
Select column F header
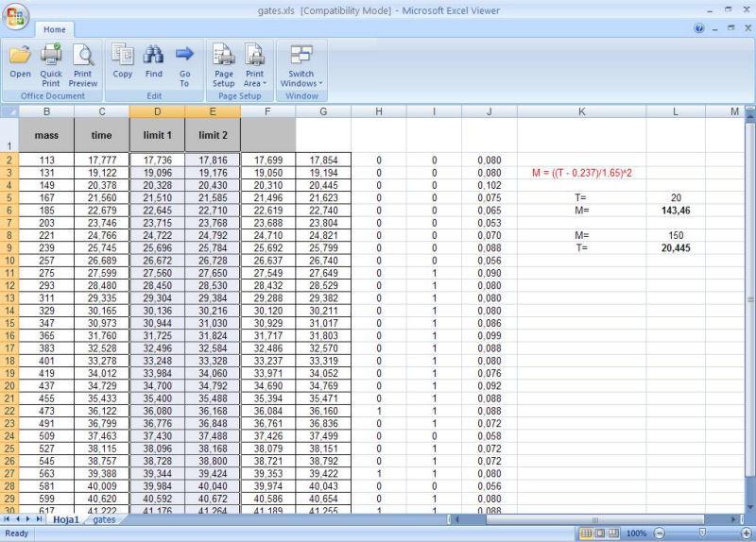tap(268, 111)
